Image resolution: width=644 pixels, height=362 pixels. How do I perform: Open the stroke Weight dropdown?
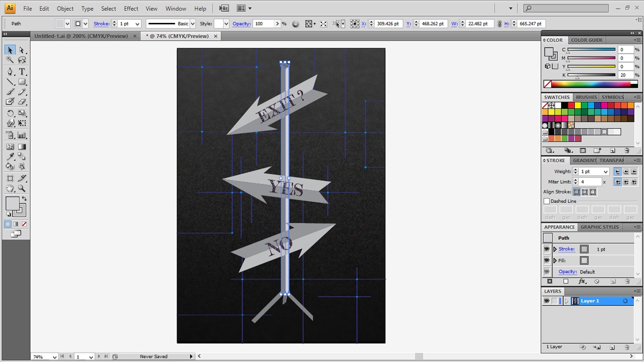[x=605, y=171]
